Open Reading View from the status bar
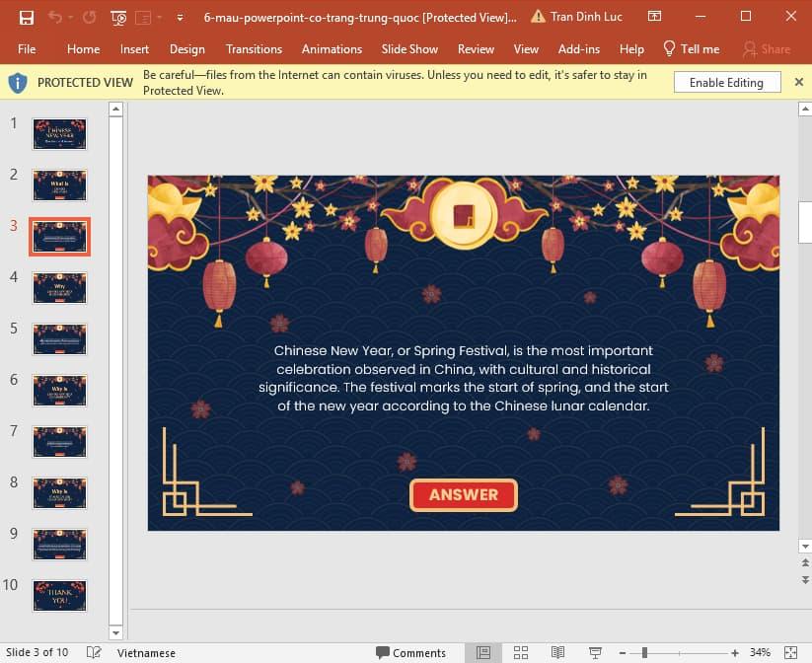 click(x=557, y=652)
